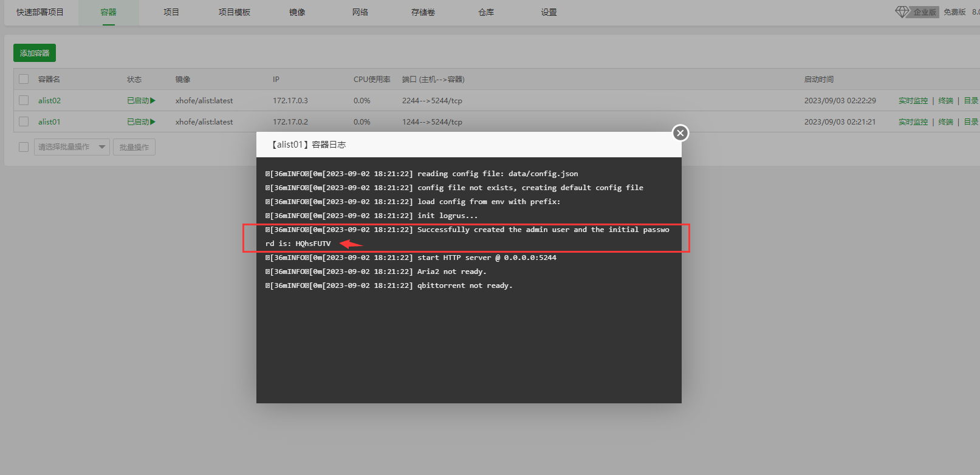
Task: Click the running status arrow for alist01
Action: tap(153, 122)
